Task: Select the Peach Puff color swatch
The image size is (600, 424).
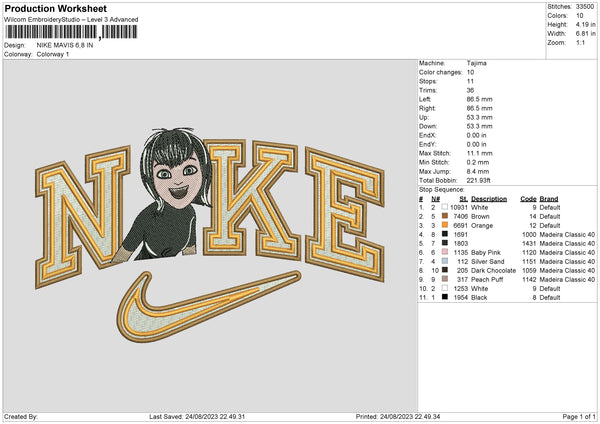Action: click(444, 280)
